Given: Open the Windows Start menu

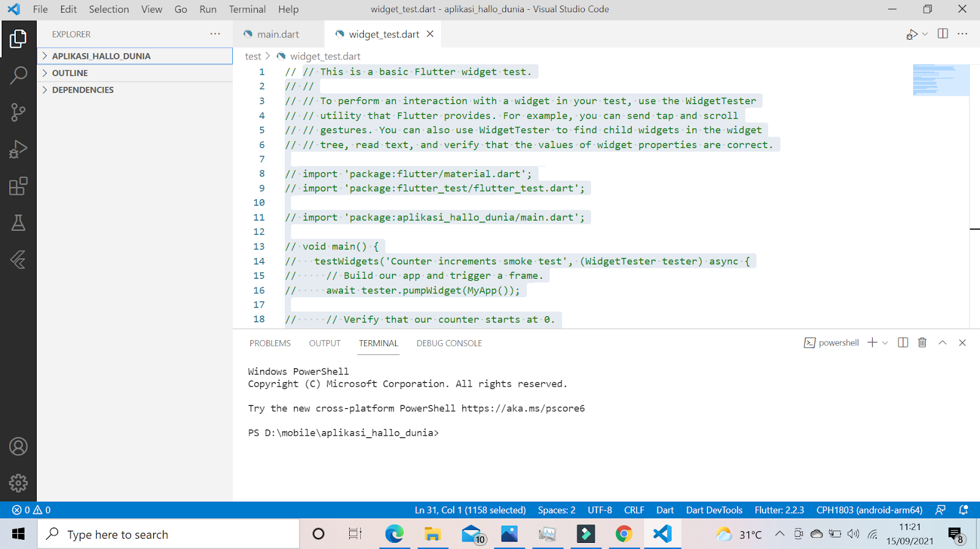Looking at the screenshot, I should pos(18,534).
